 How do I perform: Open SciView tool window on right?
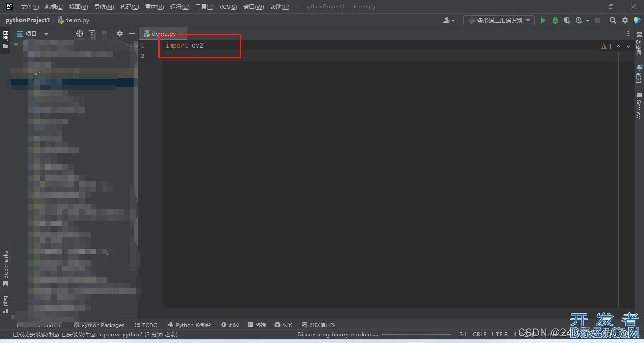point(639,106)
